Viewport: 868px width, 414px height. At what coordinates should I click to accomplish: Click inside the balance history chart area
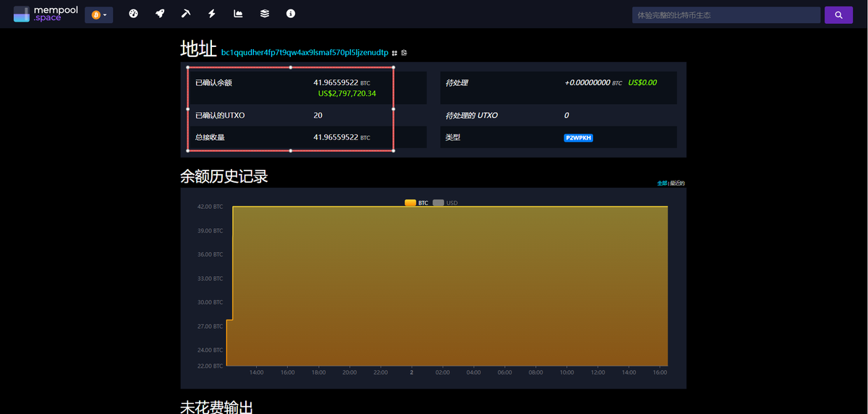coord(447,286)
